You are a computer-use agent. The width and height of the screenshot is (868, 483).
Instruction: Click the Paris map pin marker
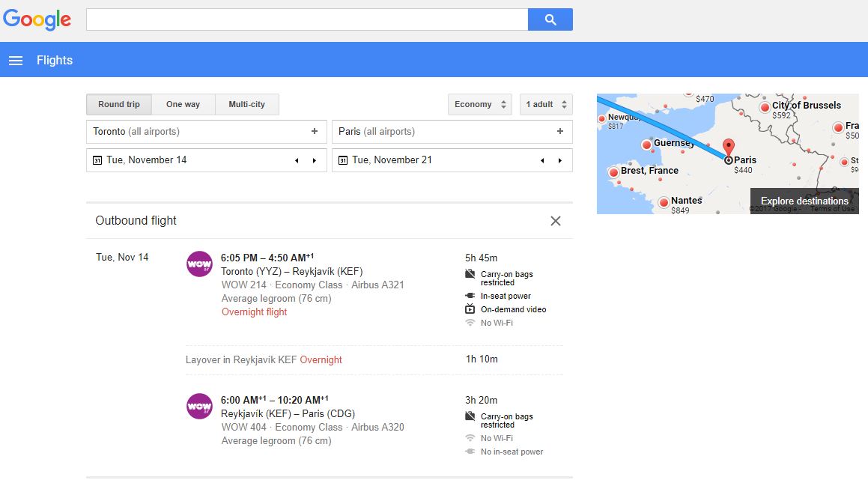point(728,148)
